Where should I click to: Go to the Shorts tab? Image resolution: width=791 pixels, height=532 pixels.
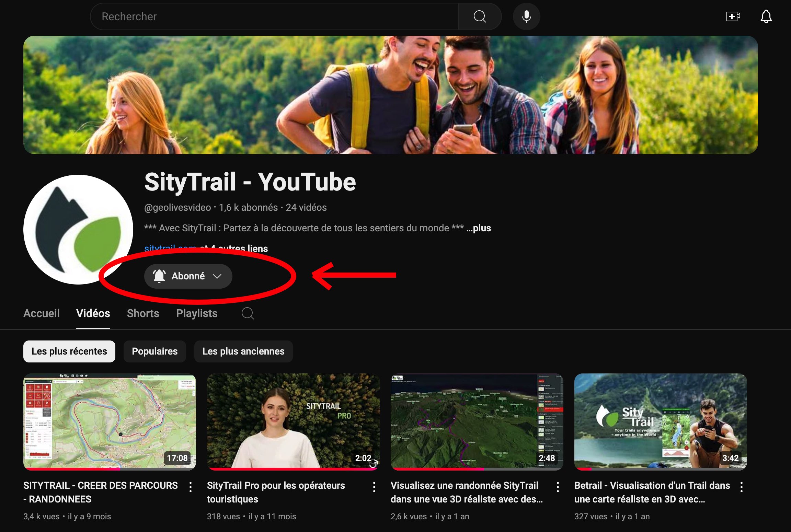coord(143,313)
